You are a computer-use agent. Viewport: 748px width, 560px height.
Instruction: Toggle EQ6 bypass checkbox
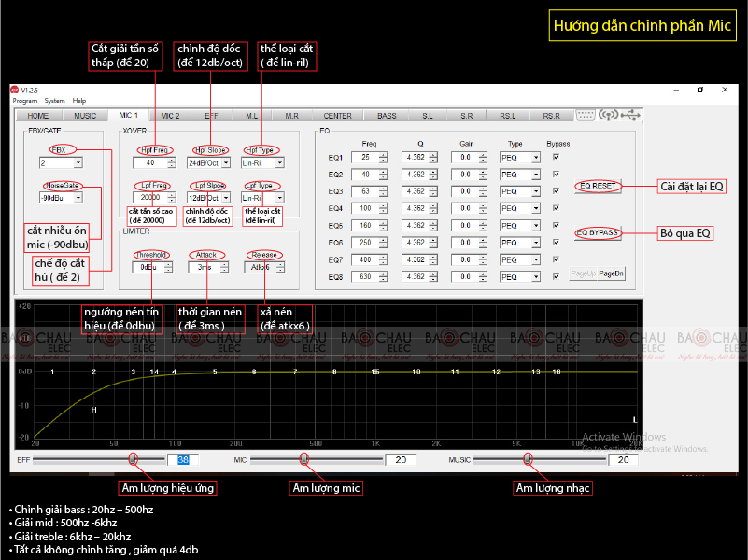pos(556,242)
